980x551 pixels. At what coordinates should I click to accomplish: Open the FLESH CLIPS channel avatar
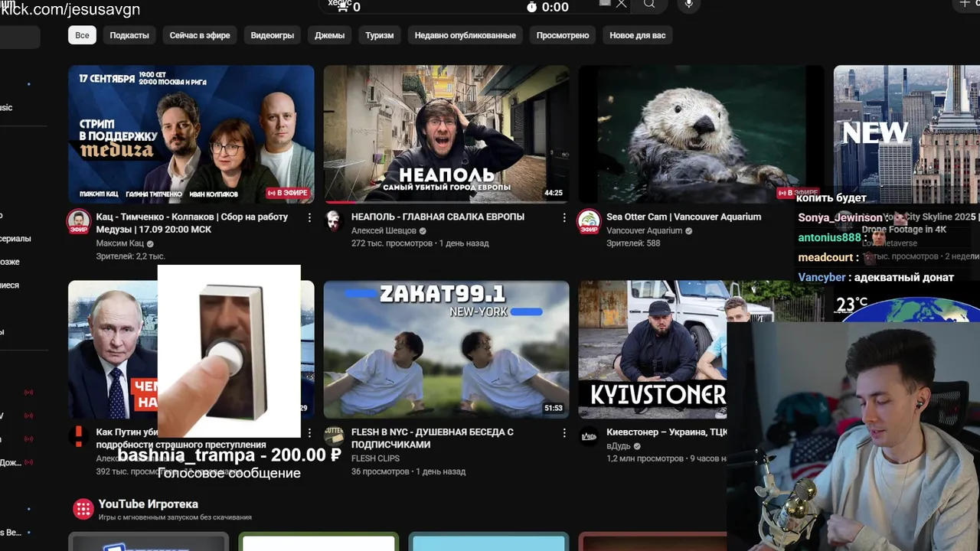(333, 436)
